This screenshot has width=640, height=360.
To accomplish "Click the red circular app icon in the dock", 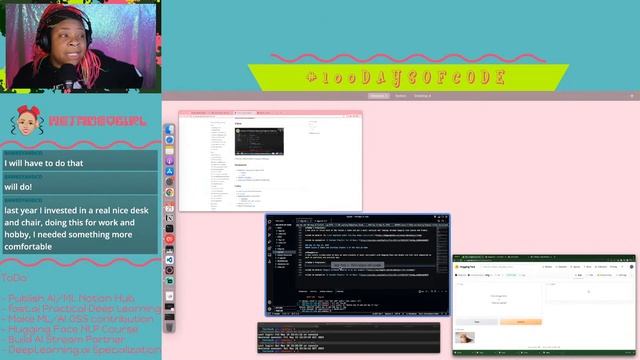I will click(x=169, y=239).
